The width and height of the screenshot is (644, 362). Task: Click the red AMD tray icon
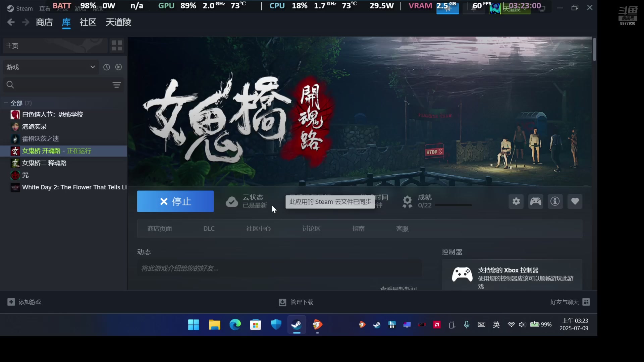click(x=437, y=324)
